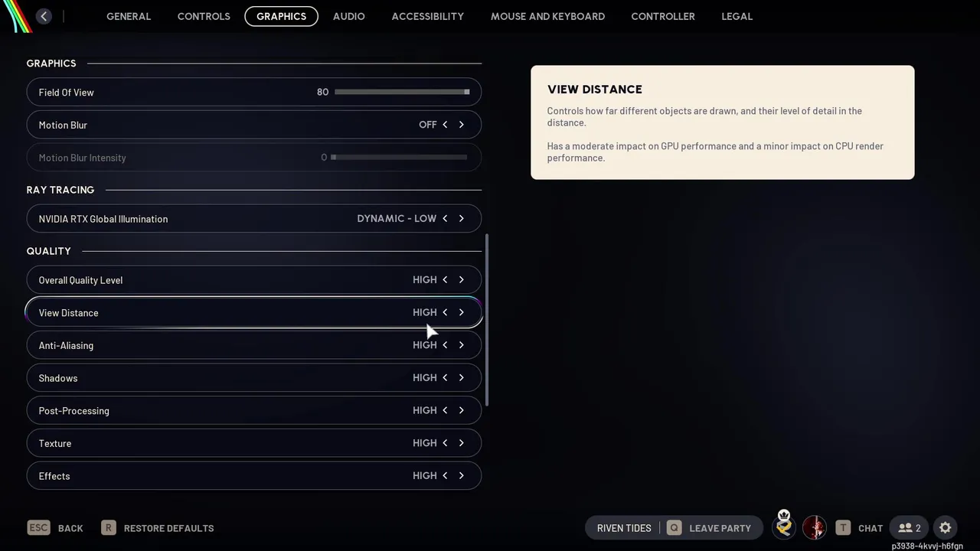Image resolution: width=980 pixels, height=551 pixels.
Task: Open the Legal tab
Action: pos(737,16)
